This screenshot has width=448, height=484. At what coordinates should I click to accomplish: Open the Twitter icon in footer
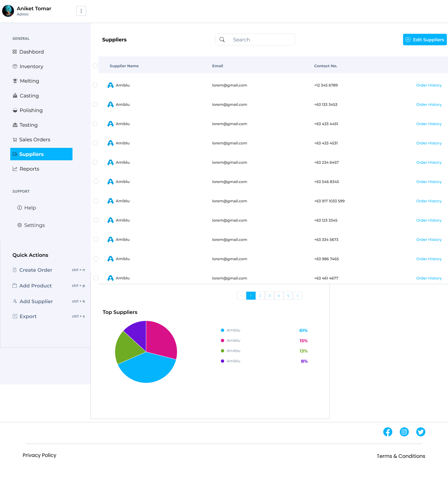[x=421, y=432]
